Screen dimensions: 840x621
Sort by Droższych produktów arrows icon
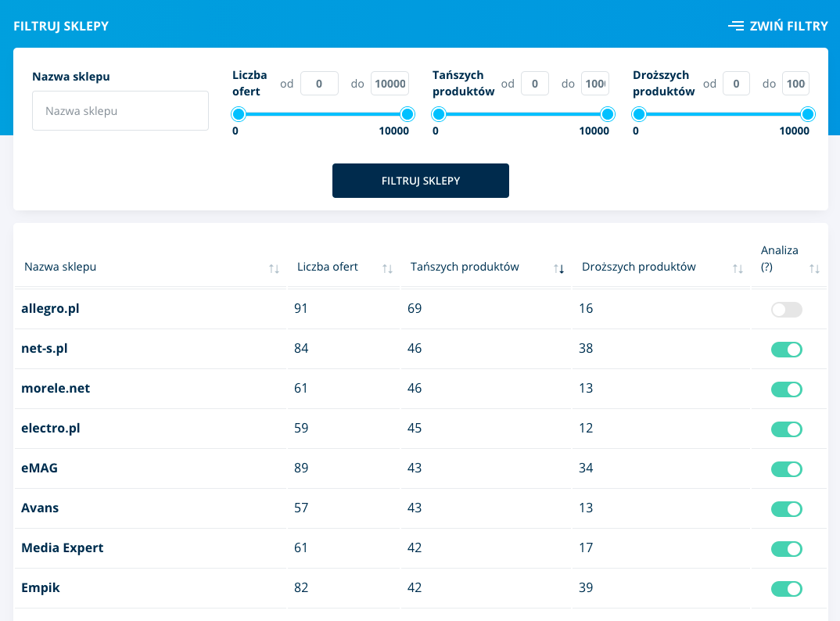click(738, 268)
